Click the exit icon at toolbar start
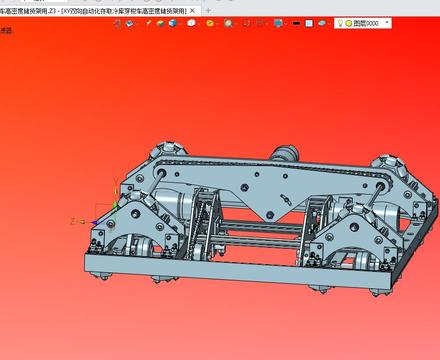Screen dimensions: 440x360 pos(117,23)
